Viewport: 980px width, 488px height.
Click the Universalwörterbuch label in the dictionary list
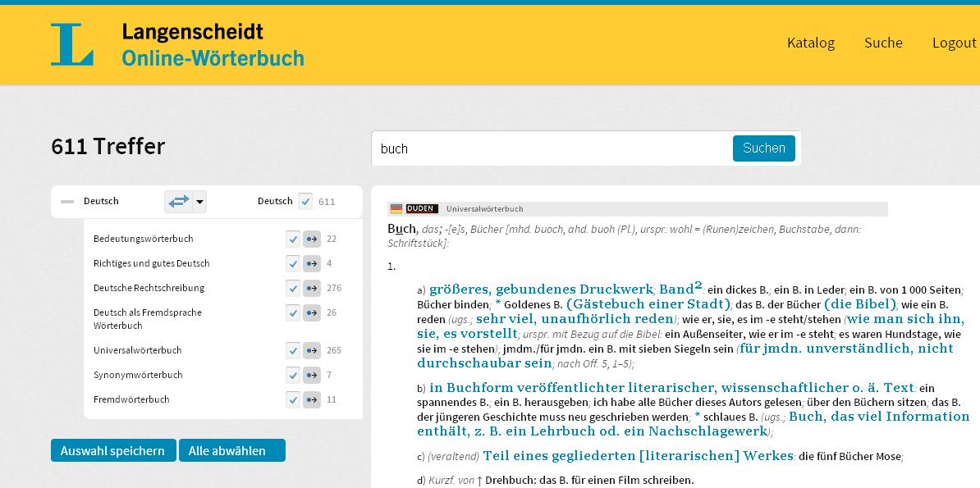[138, 350]
